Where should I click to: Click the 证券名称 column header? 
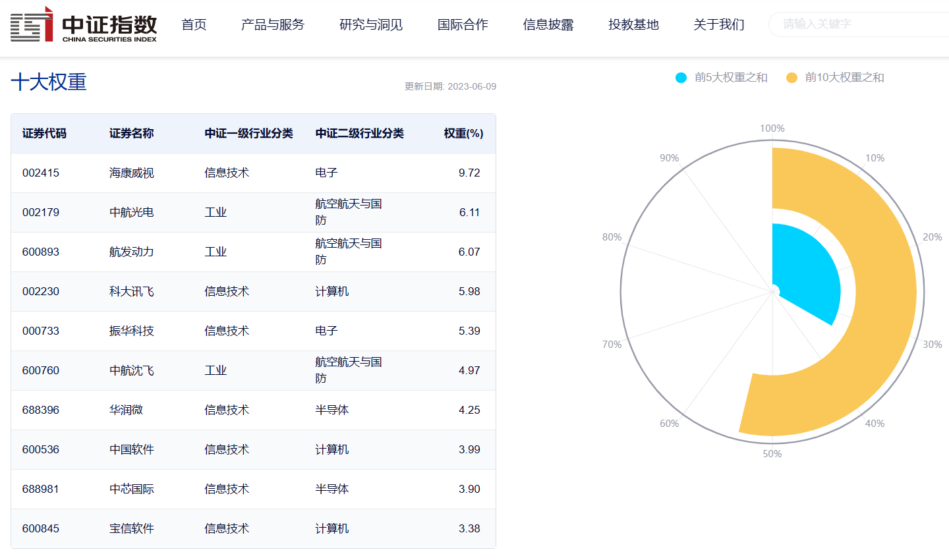click(131, 133)
